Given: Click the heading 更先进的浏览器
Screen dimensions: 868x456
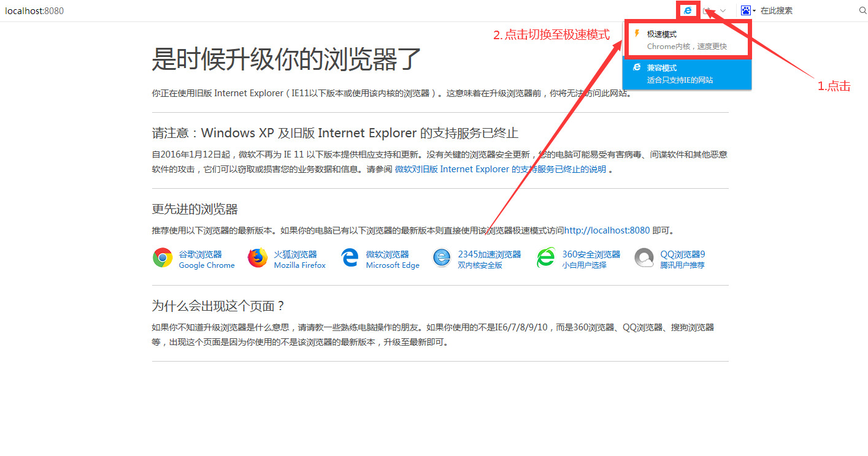Looking at the screenshot, I should point(194,209).
